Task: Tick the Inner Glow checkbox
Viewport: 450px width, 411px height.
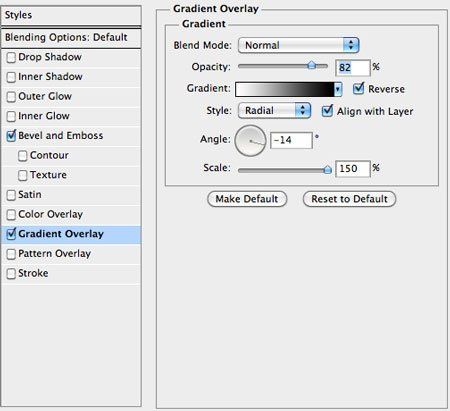Action: point(11,117)
